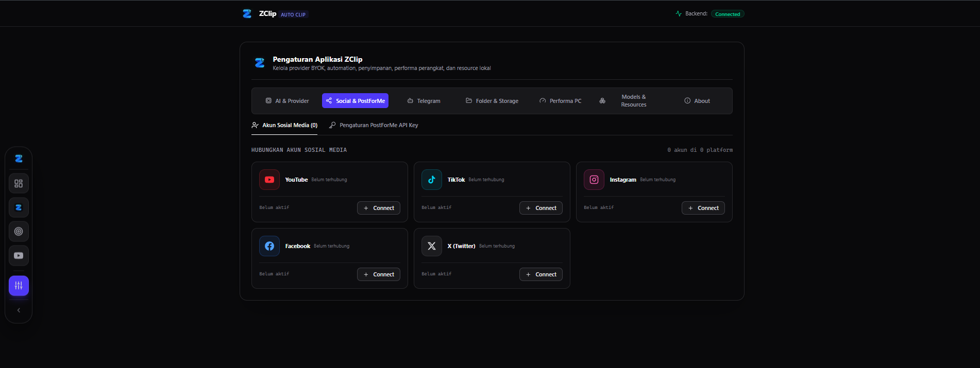Collapse the sidebar with the chevron arrow

(x=19, y=310)
